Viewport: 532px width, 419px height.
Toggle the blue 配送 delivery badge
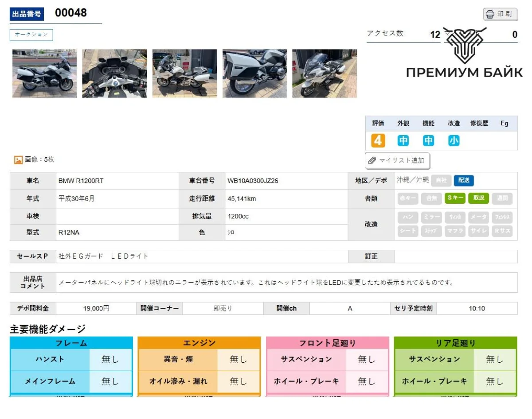[464, 180]
